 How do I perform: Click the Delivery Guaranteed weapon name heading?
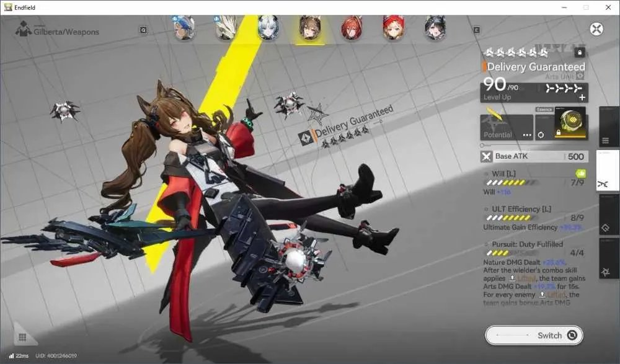536,67
